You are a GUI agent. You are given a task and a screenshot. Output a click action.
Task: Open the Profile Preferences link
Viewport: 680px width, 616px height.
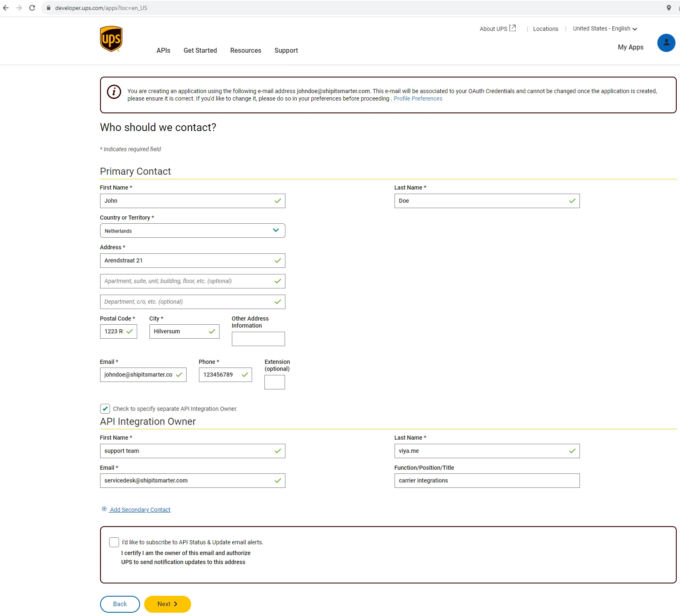(418, 98)
